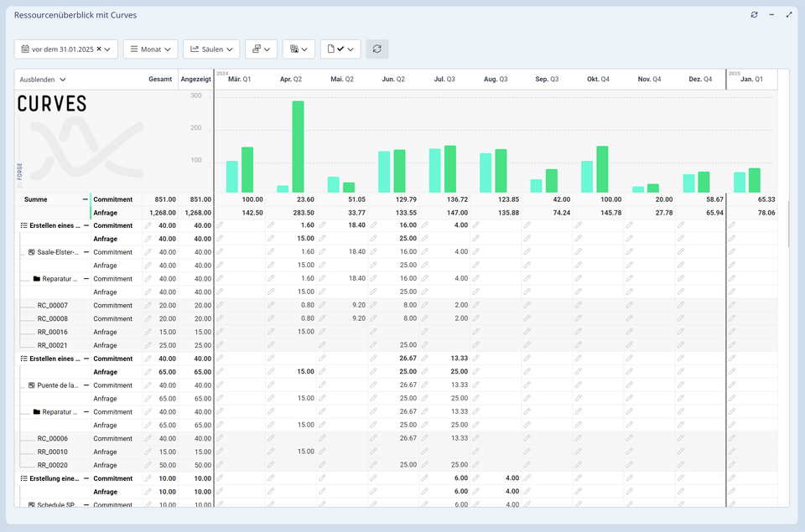Clear the date filter with the X icon
This screenshot has width=805, height=532.
click(x=99, y=49)
